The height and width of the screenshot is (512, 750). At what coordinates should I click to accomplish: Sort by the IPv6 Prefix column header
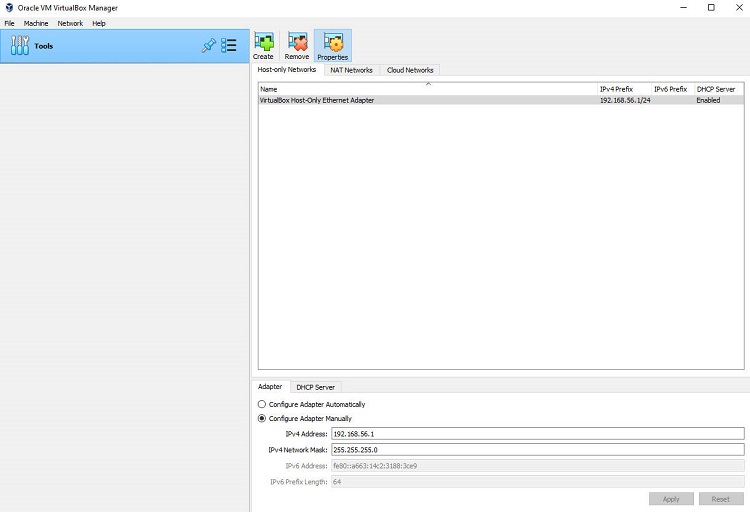point(673,89)
